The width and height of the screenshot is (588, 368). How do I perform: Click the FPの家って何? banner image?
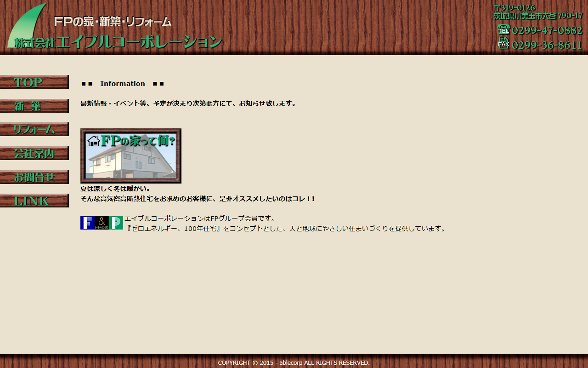(131, 156)
